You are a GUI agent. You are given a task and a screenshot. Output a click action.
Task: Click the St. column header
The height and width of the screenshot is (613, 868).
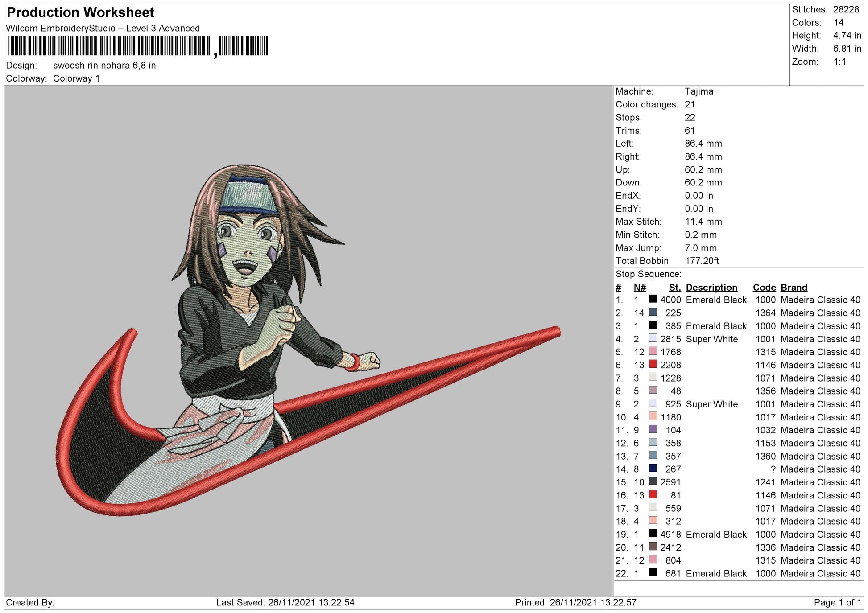pos(674,288)
